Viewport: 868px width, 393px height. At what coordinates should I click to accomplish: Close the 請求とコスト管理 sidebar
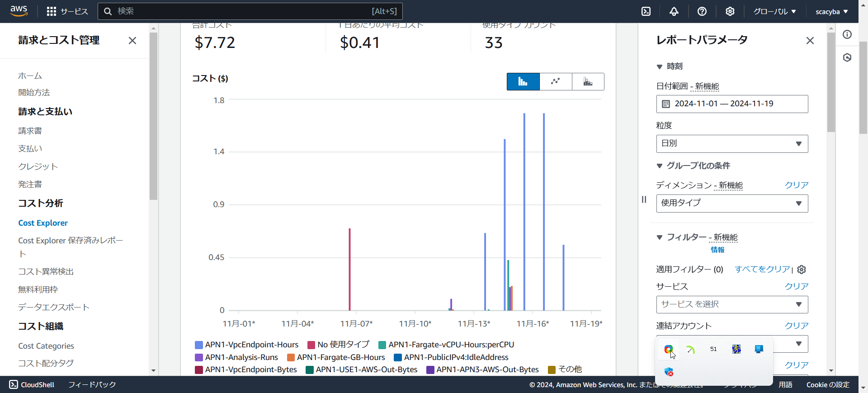point(132,41)
